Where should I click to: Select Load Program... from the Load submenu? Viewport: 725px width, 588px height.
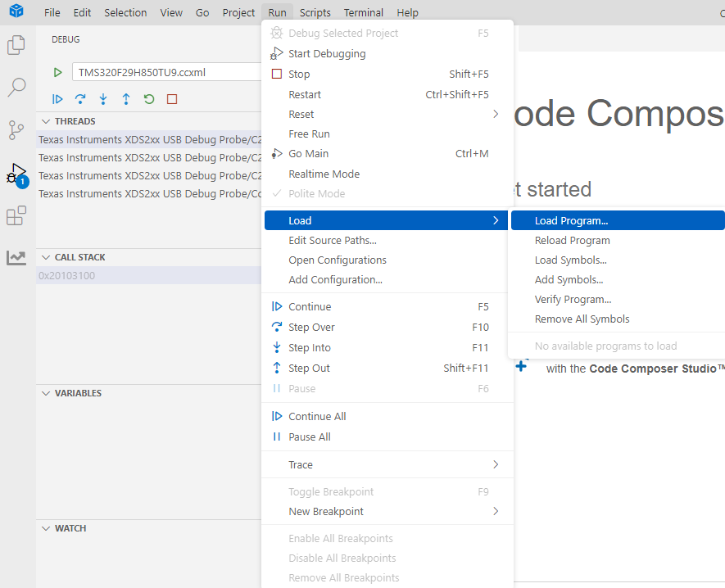(570, 219)
